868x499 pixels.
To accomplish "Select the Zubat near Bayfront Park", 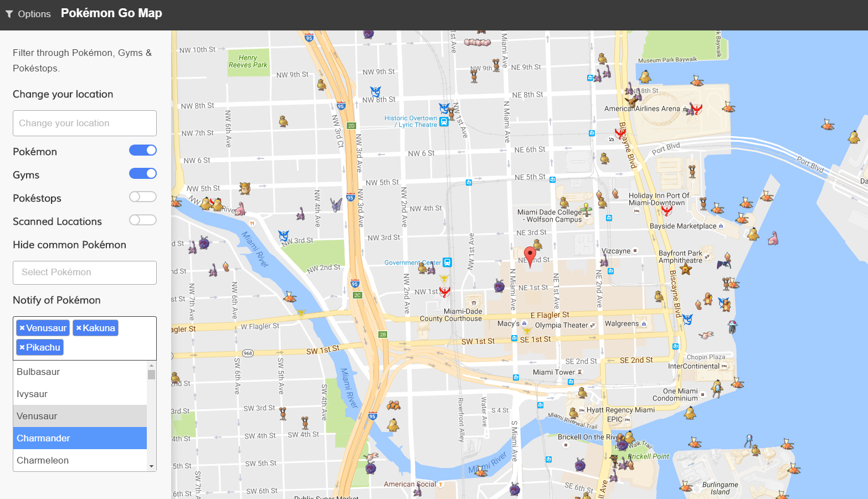I will tap(723, 265).
